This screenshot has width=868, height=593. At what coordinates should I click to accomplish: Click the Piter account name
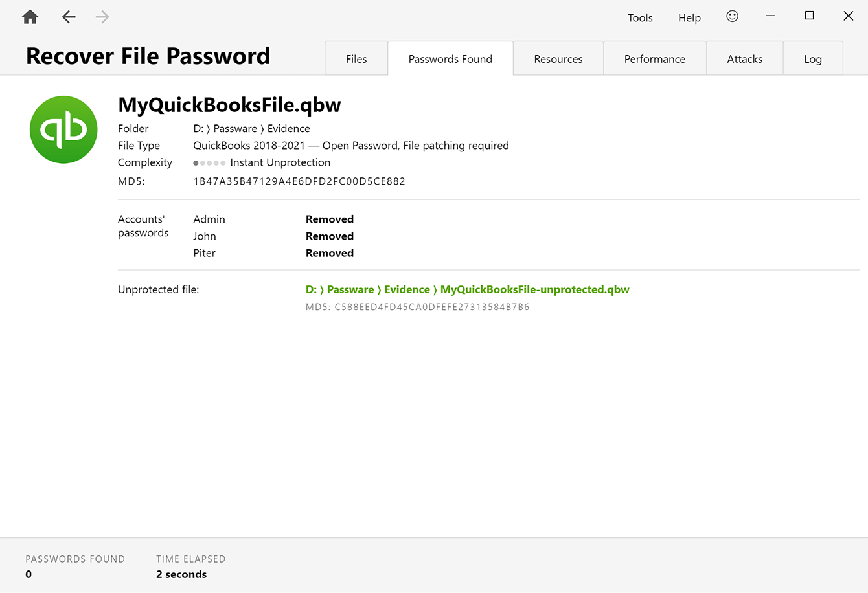pyautogui.click(x=205, y=252)
